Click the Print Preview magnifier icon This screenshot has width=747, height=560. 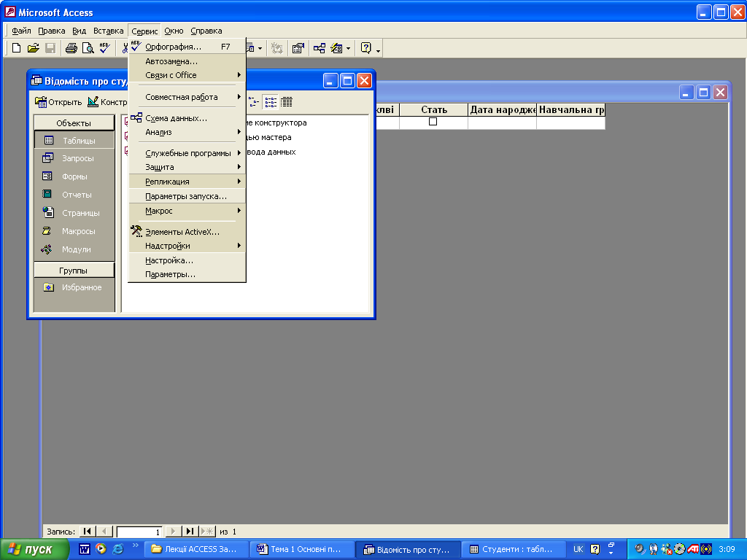tap(88, 47)
